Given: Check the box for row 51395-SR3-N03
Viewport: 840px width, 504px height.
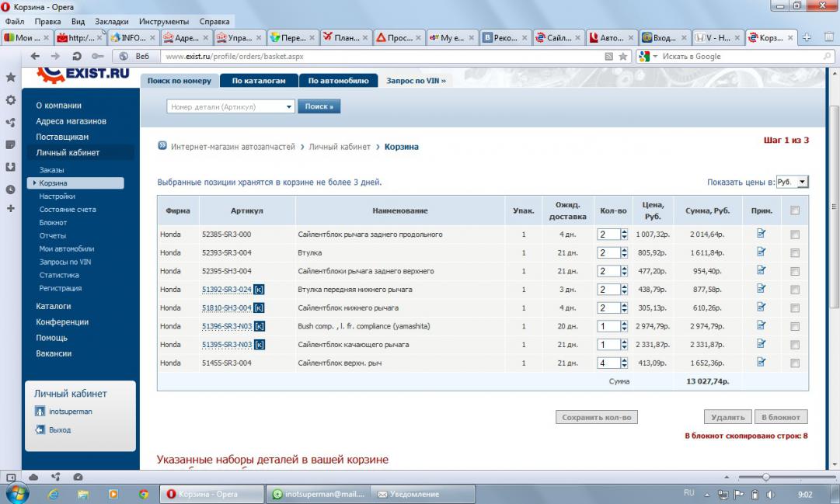Looking at the screenshot, I should coord(794,345).
